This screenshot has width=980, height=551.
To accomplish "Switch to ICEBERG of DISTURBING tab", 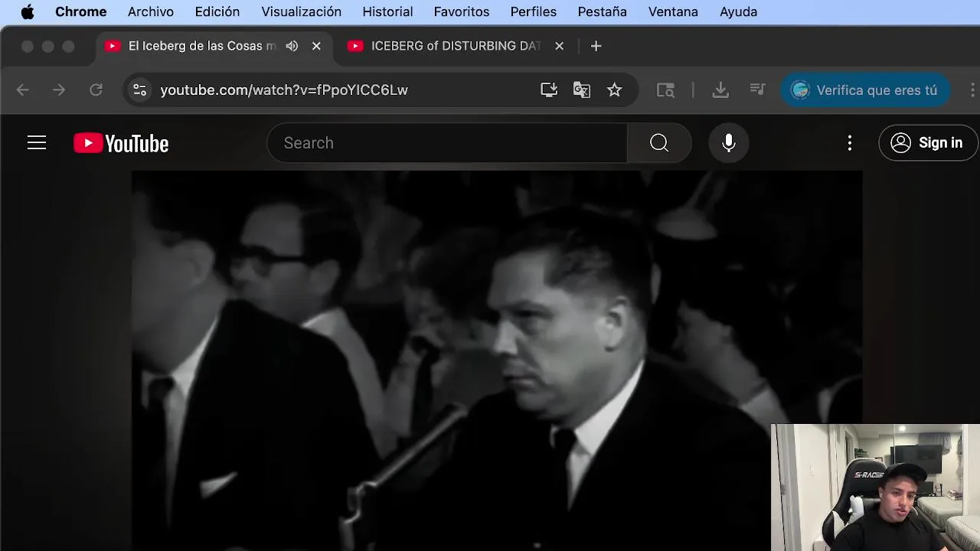I will (x=456, y=46).
